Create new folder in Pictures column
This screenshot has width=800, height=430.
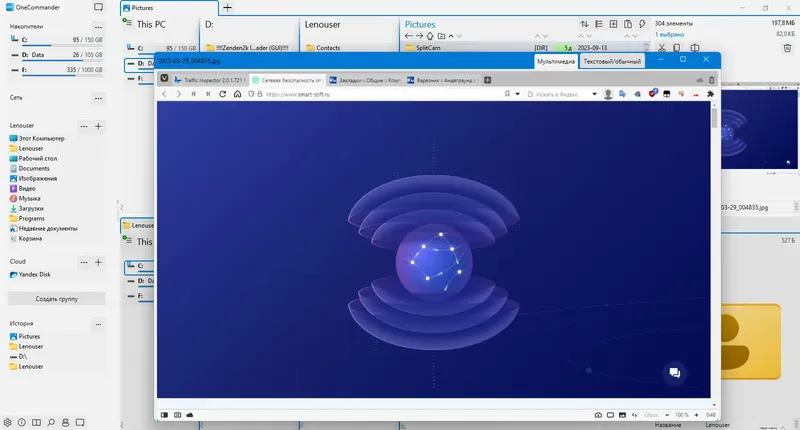[x=441, y=36]
